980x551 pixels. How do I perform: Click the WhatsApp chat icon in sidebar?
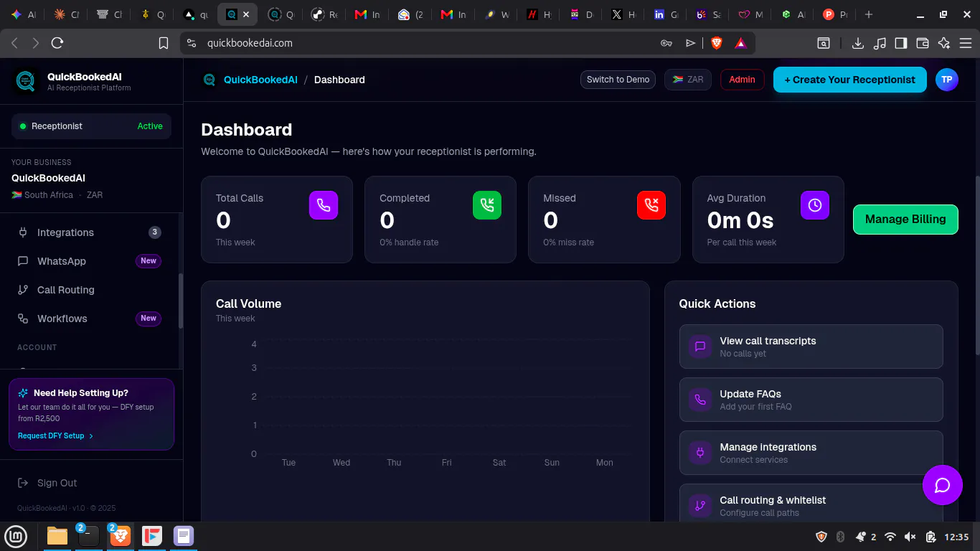[x=23, y=261]
